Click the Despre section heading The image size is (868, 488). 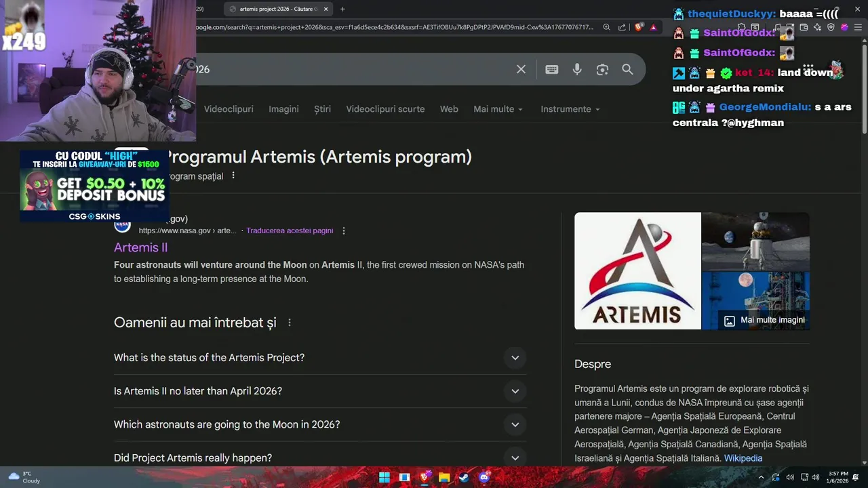click(x=593, y=364)
